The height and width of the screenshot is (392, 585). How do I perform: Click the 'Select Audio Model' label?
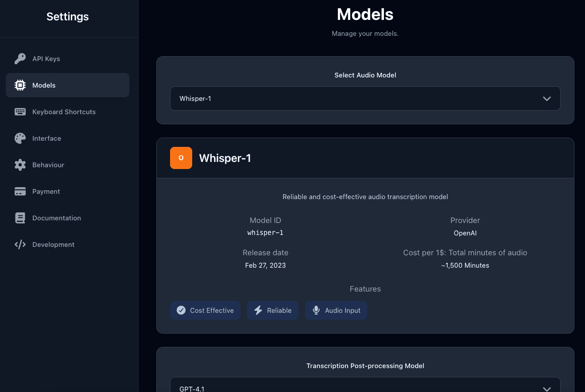[365, 75]
